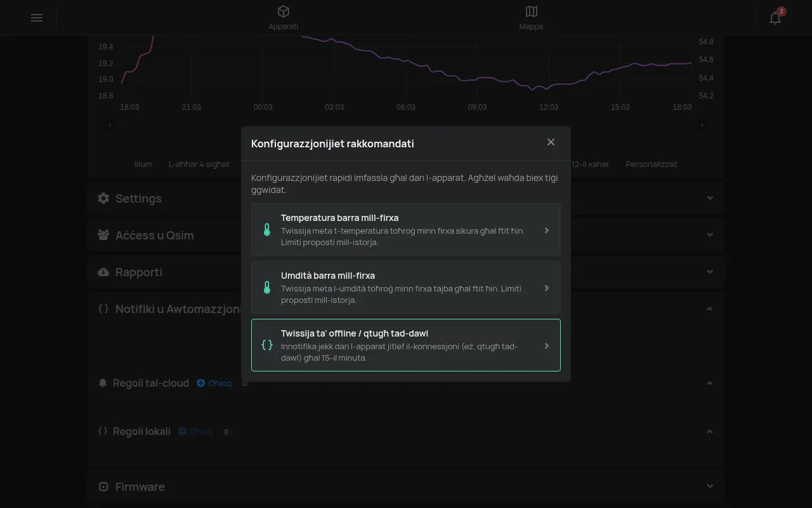Select Umdità barra mill-firxa configuration

(x=406, y=288)
